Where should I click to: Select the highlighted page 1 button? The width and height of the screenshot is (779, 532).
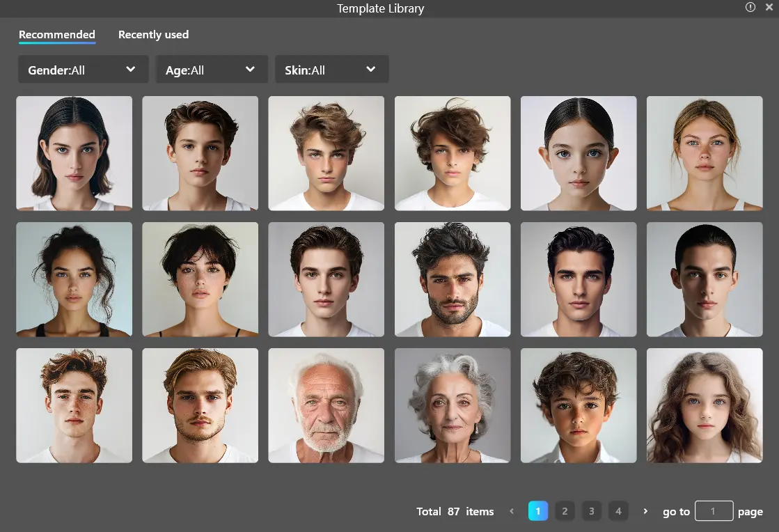538,511
